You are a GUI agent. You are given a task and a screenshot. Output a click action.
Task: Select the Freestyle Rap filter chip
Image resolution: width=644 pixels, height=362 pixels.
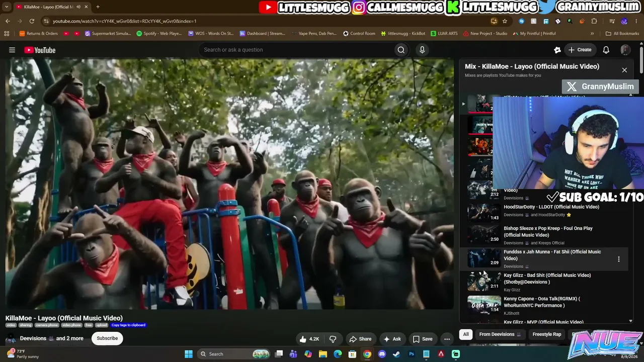coord(547,334)
